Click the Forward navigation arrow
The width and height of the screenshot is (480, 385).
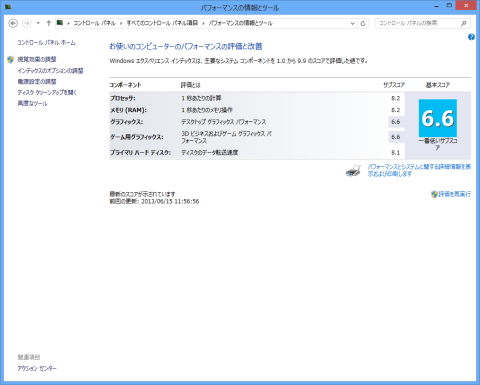[x=27, y=23]
